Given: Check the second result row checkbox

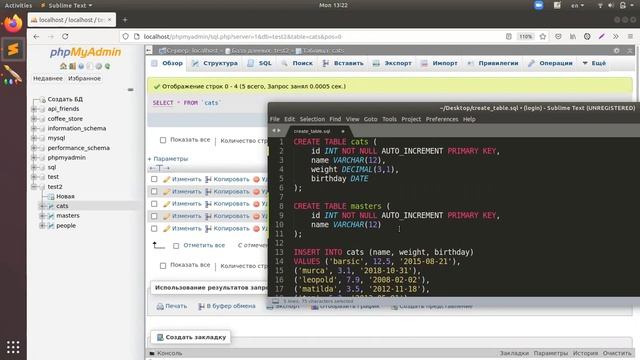Looking at the screenshot, I should tap(154, 191).
